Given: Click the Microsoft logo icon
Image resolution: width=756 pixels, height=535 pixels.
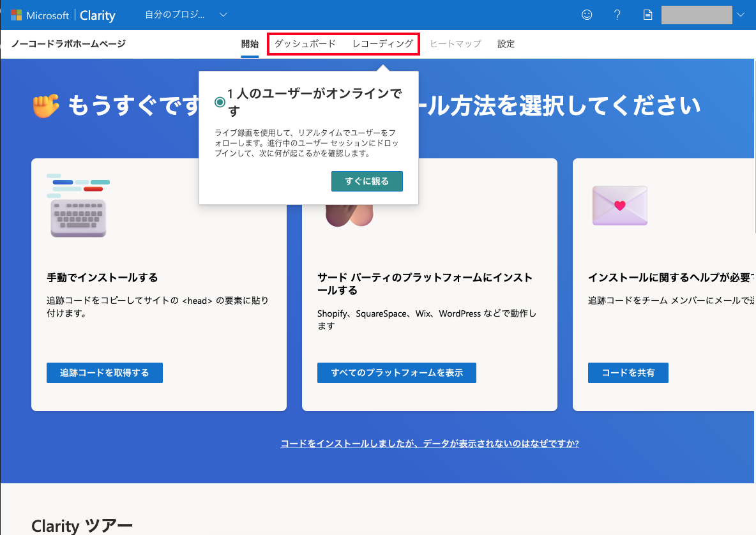Looking at the screenshot, I should click(16, 15).
